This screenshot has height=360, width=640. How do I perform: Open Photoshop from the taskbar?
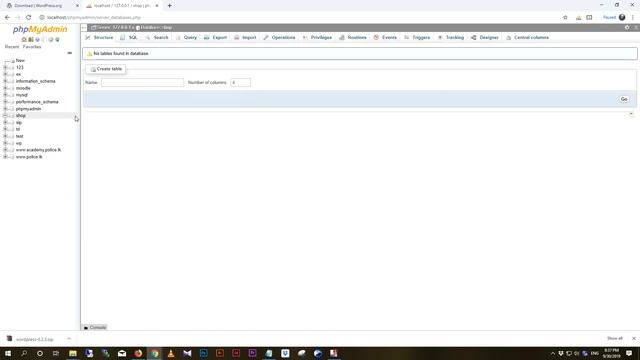[x=204, y=353]
